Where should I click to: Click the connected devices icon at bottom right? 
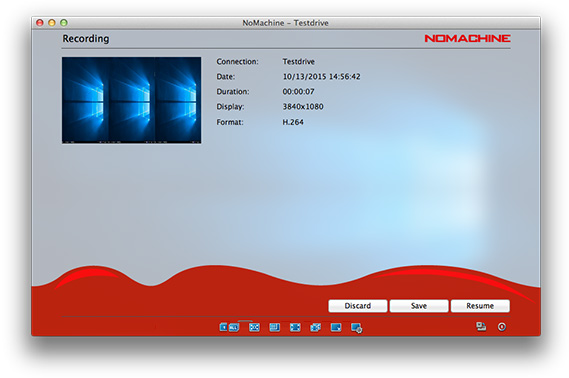(481, 326)
